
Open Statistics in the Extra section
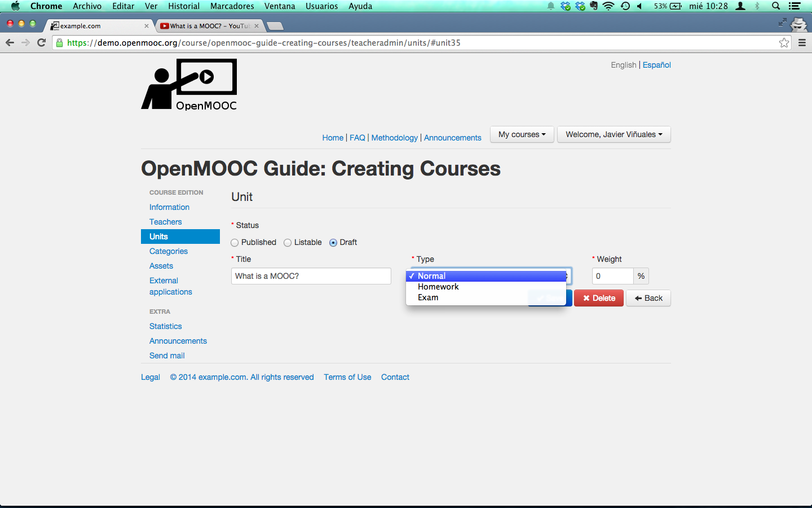click(x=166, y=326)
